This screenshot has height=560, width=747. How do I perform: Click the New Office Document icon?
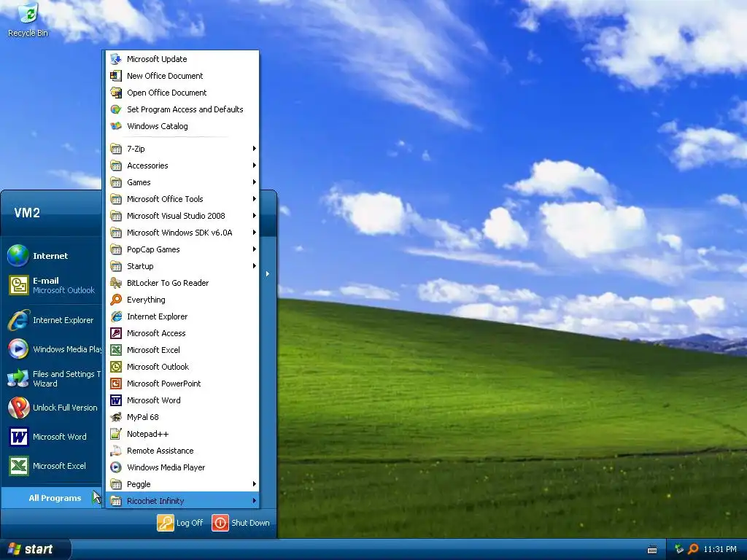116,76
